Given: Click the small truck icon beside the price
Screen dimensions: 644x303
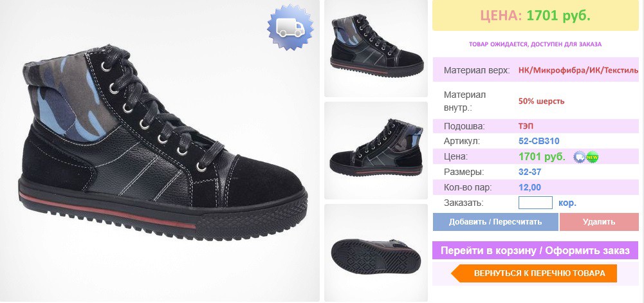Looking at the screenshot, I should coord(579,157).
